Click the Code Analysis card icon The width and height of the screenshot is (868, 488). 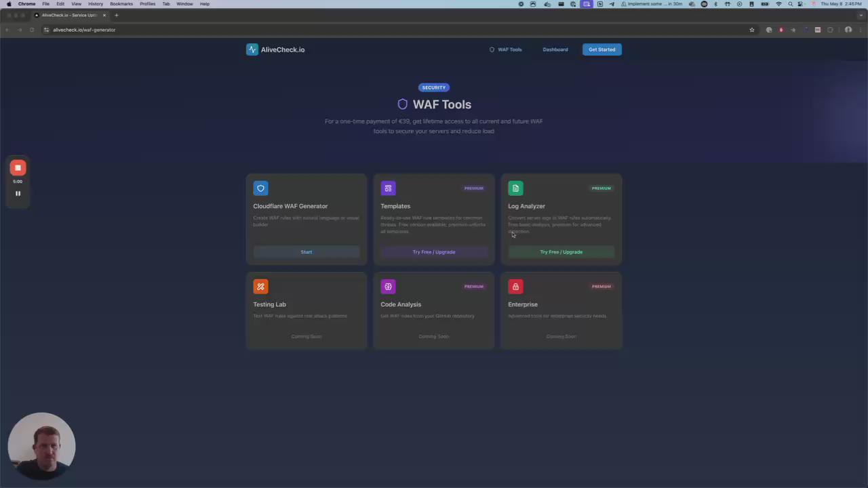pos(388,287)
